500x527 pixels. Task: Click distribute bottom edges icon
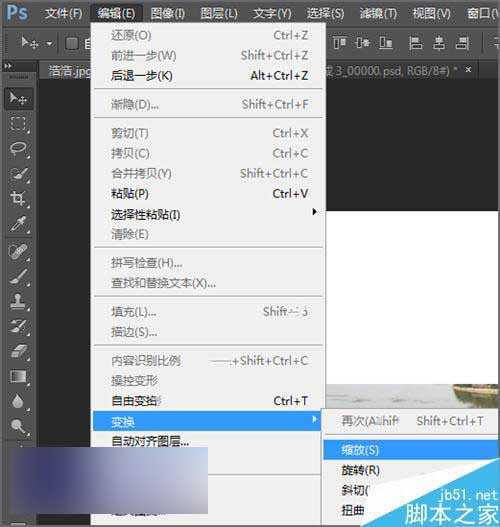(462, 43)
